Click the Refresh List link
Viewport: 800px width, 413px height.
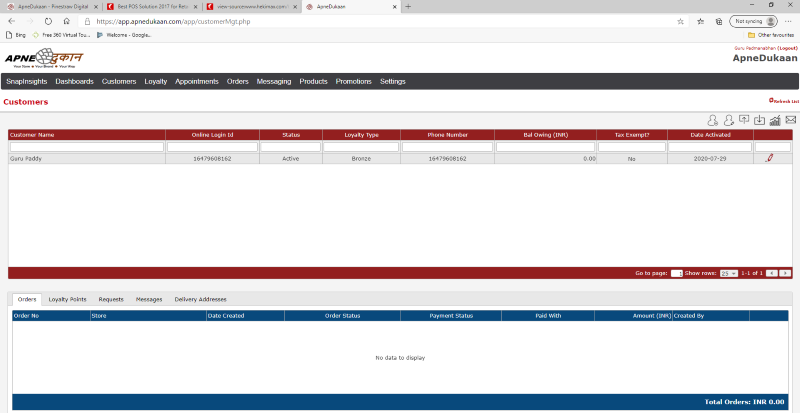(784, 101)
